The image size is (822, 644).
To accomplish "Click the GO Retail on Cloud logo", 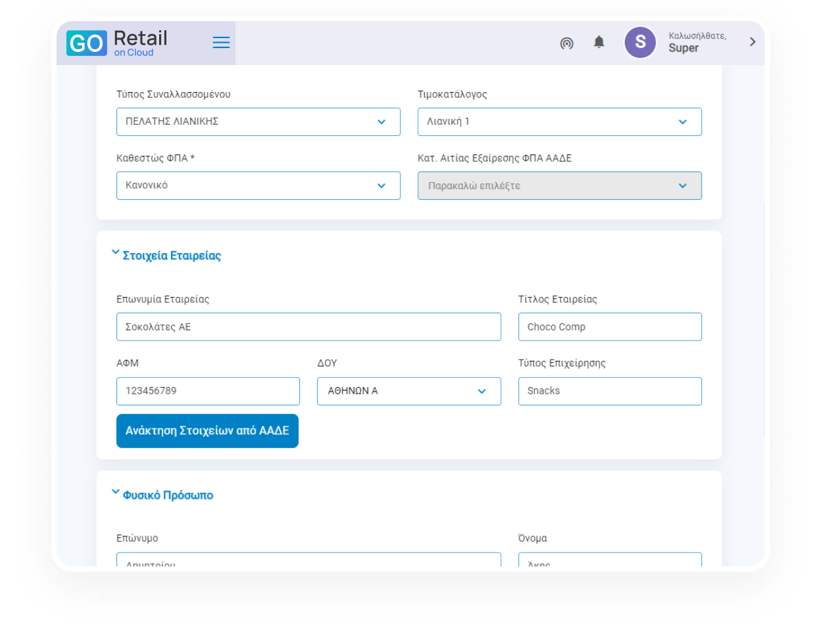I will 117,43.
